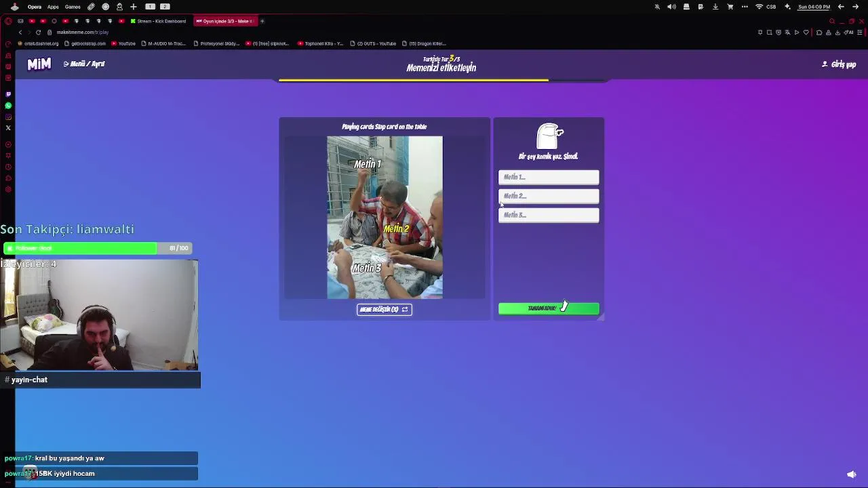The height and width of the screenshot is (488, 868).
Task: Click the plus icon in system top bar
Action: pos(134,7)
